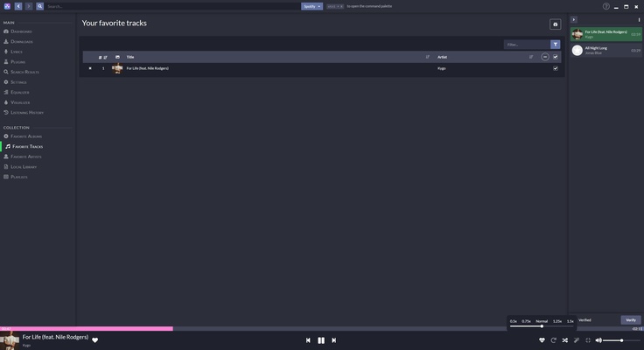Open the Spotify search provider dropdown
644x350 pixels.
tap(311, 6)
